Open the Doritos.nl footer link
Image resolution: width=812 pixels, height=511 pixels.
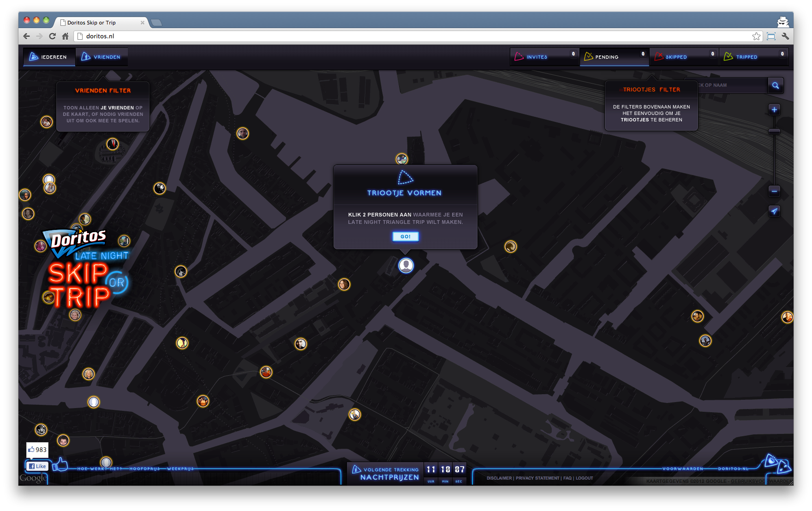click(734, 469)
